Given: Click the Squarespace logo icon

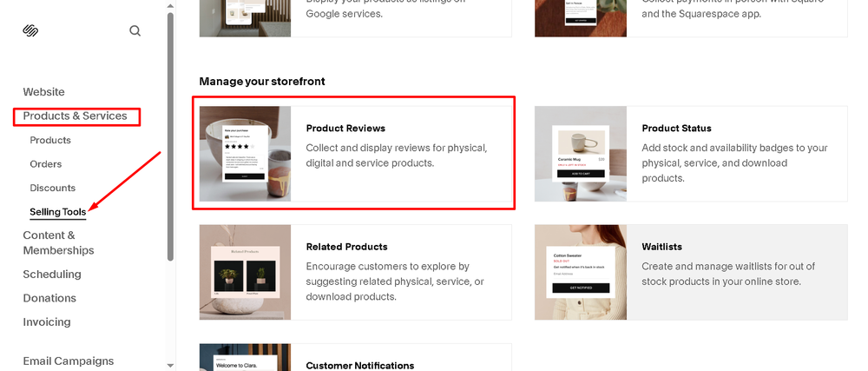Looking at the screenshot, I should pyautogui.click(x=30, y=30).
